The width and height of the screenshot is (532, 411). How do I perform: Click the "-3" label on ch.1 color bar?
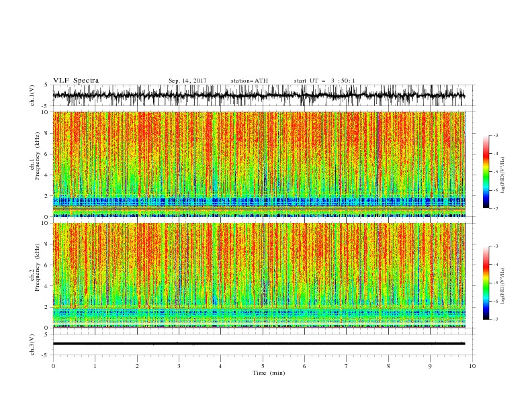click(496, 135)
